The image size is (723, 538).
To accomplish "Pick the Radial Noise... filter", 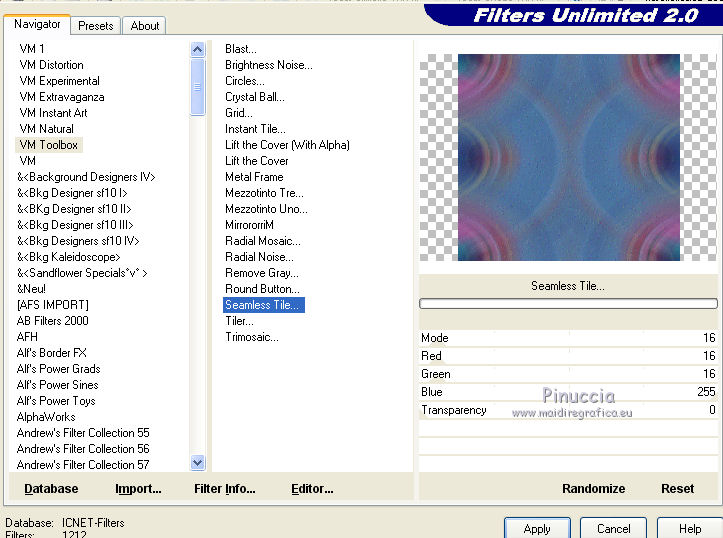I will pos(259,257).
